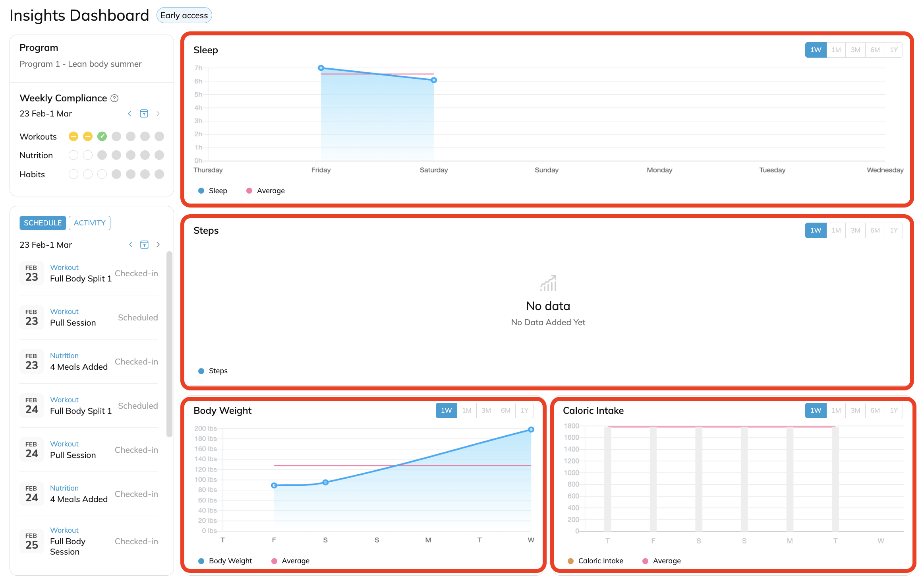This screenshot has height=586, width=924.
Task: Click the first yellow partial workout circle
Action: 73,136
